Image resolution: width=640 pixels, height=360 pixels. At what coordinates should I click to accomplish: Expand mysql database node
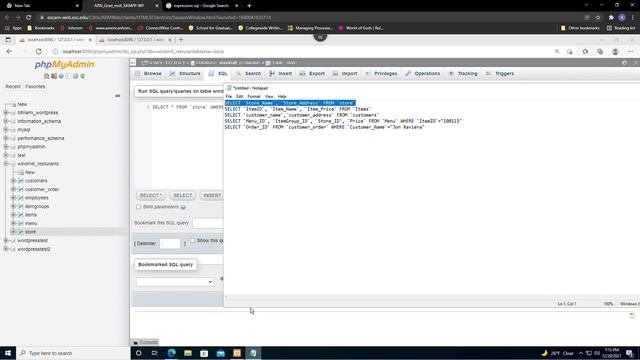tap(6, 129)
